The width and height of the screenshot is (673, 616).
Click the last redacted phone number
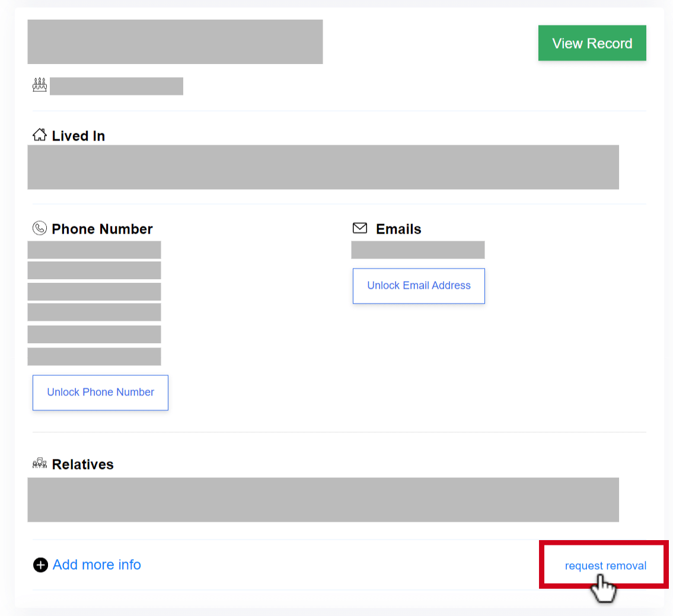coord(94,357)
